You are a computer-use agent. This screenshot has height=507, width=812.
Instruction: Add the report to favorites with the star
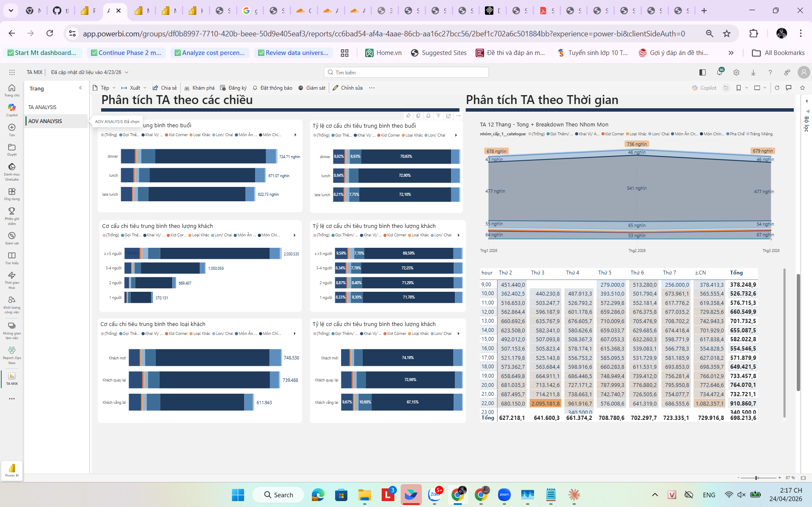802,88
